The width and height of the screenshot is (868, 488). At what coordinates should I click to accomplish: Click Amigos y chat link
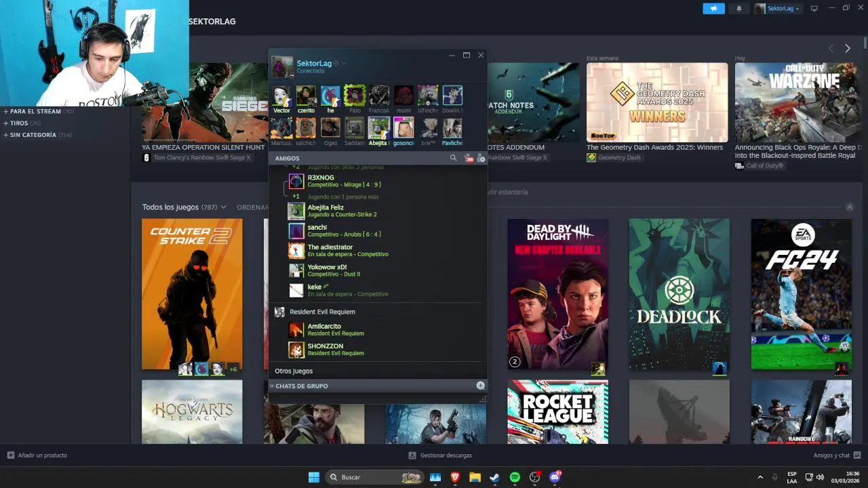831,455
